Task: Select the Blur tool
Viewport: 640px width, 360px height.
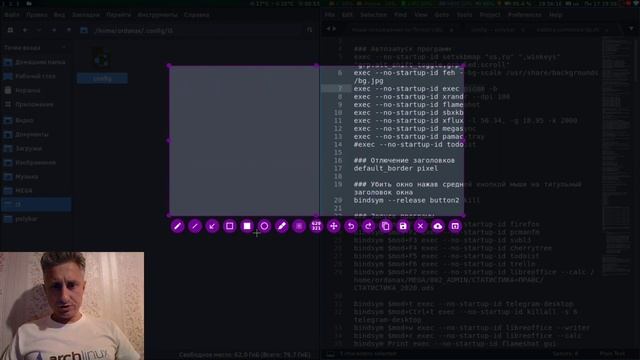Action: coord(299,226)
